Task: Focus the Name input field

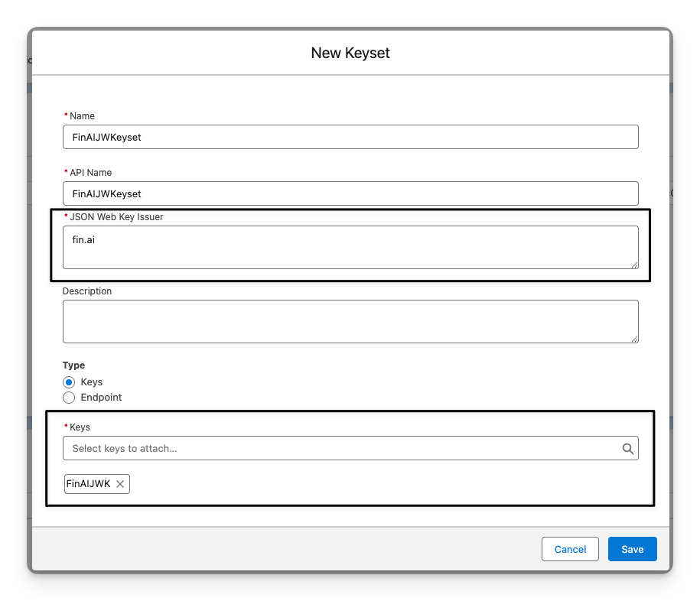Action: tap(350, 137)
